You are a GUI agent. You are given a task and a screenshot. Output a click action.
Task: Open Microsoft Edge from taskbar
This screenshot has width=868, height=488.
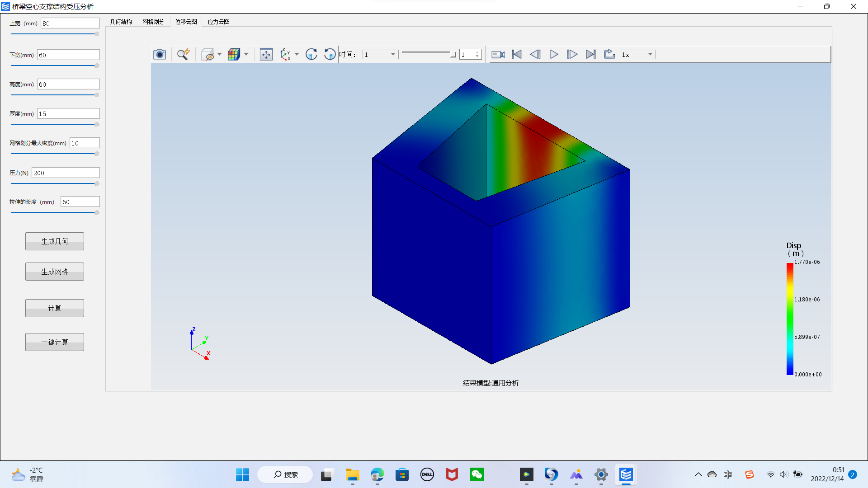click(x=377, y=474)
